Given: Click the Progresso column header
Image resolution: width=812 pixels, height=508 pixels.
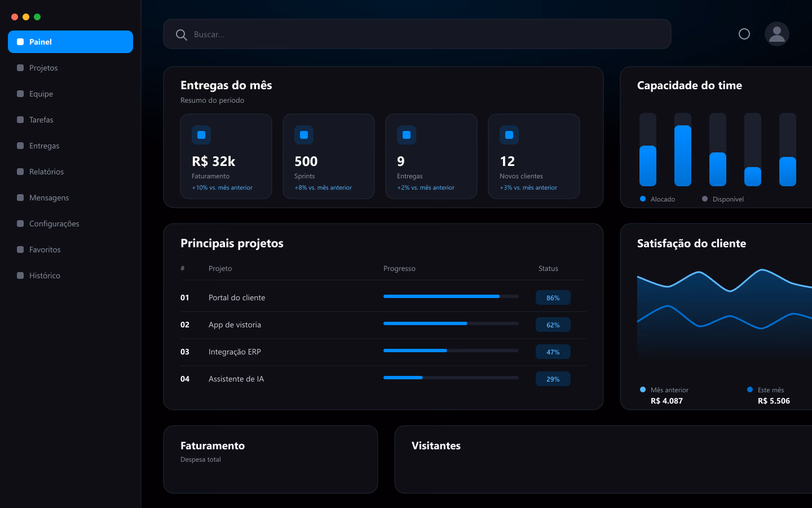Looking at the screenshot, I should click(399, 269).
